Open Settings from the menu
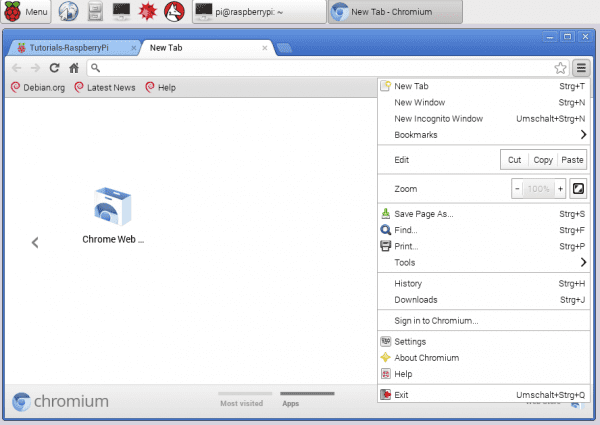This screenshot has width=600, height=425. click(410, 342)
